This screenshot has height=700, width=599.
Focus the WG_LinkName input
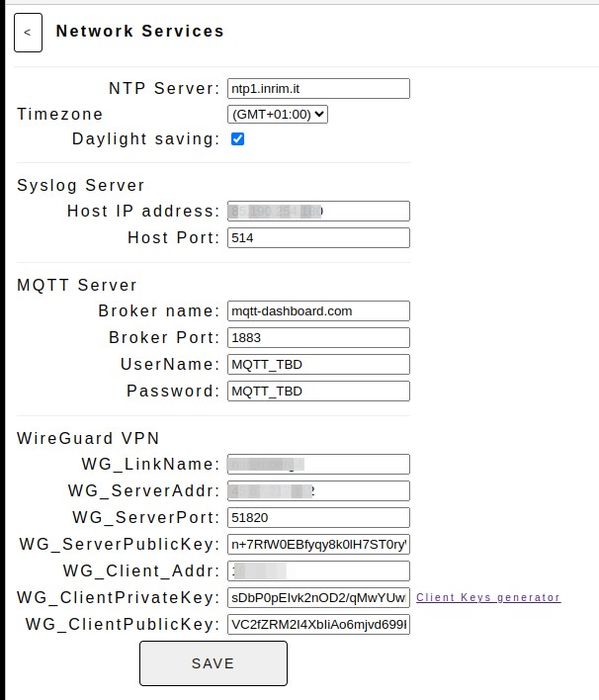click(x=318, y=465)
